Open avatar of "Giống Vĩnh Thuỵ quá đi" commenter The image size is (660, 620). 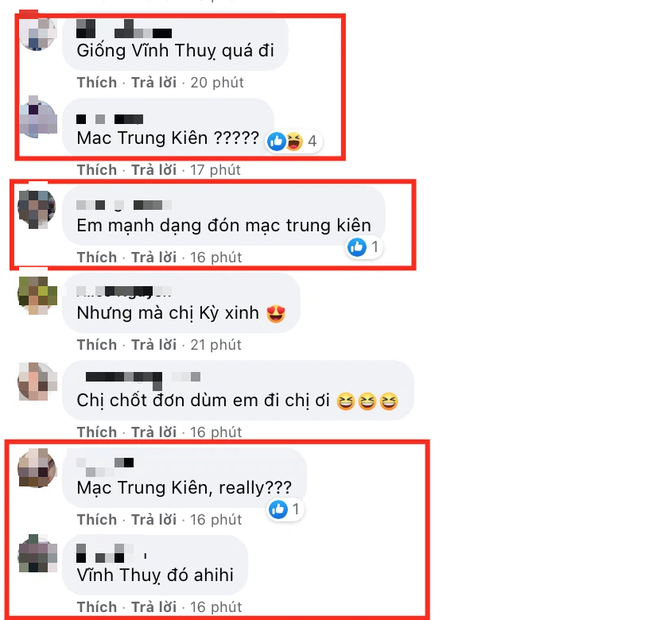click(38, 32)
